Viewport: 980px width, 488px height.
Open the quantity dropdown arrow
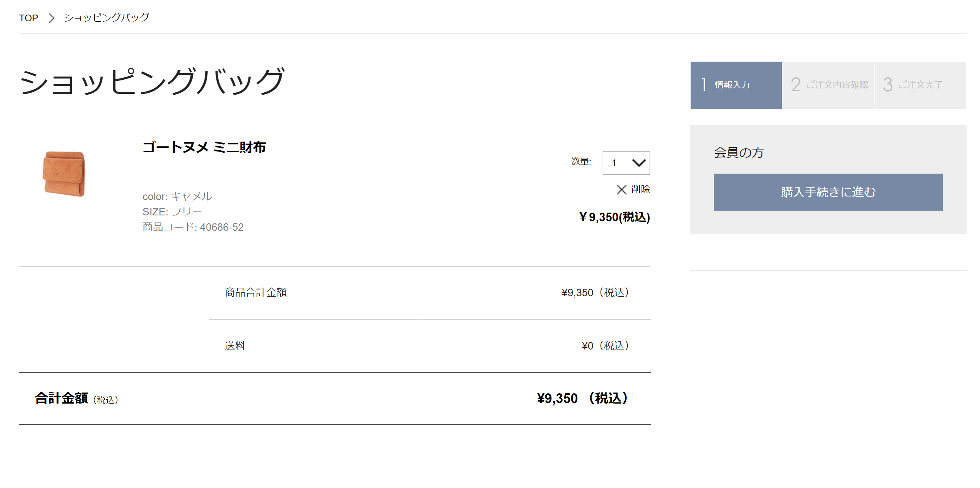click(638, 163)
